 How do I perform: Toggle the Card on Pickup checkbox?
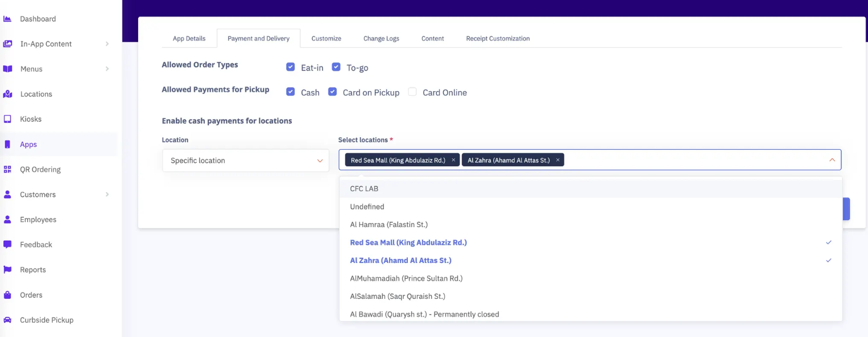pyautogui.click(x=333, y=92)
